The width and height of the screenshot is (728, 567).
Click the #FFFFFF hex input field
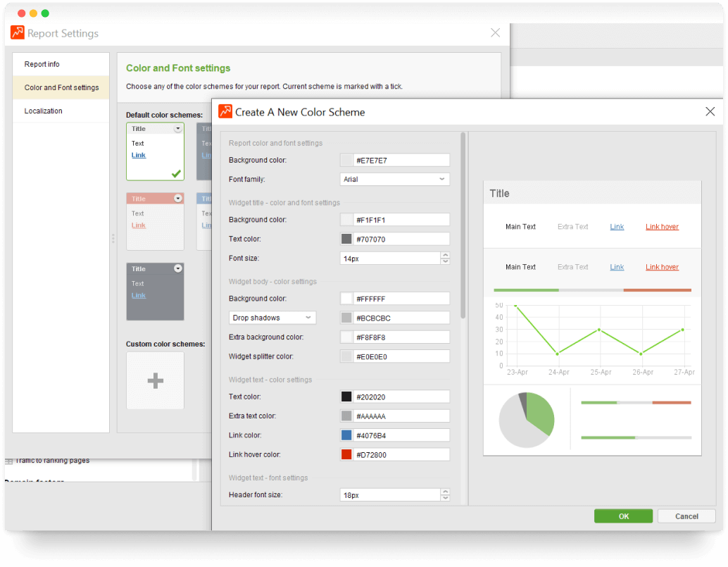401,299
